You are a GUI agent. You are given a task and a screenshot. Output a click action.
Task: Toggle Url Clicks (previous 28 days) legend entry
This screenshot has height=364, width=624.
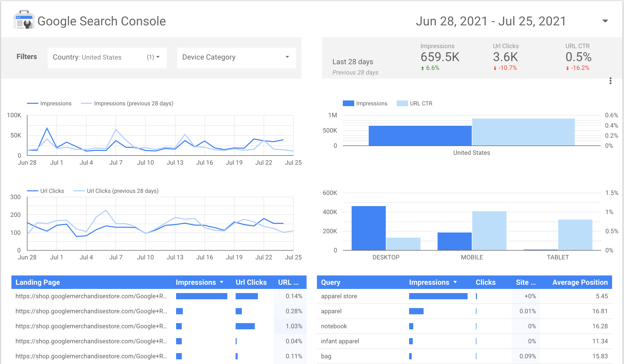116,191
